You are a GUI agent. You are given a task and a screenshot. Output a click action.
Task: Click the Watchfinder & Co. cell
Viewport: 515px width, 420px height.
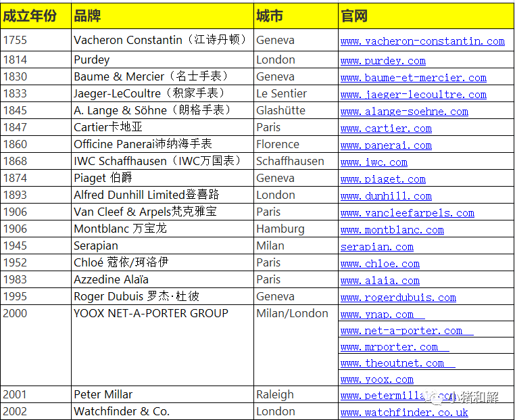[x=163, y=411]
